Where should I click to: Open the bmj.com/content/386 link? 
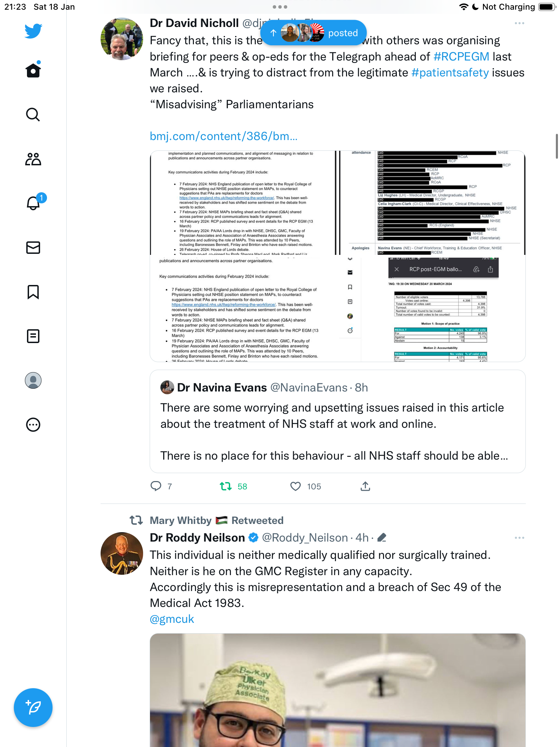pyautogui.click(x=224, y=136)
